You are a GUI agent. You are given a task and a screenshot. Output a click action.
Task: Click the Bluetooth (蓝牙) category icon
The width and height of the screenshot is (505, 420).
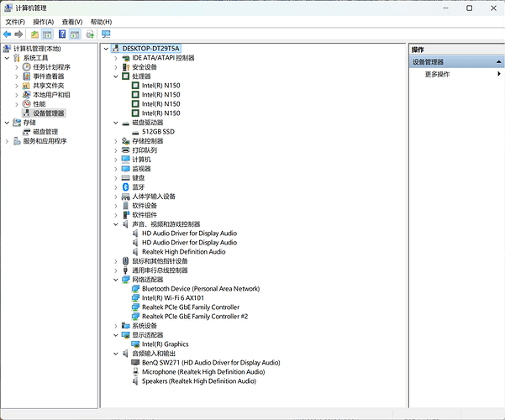point(126,187)
